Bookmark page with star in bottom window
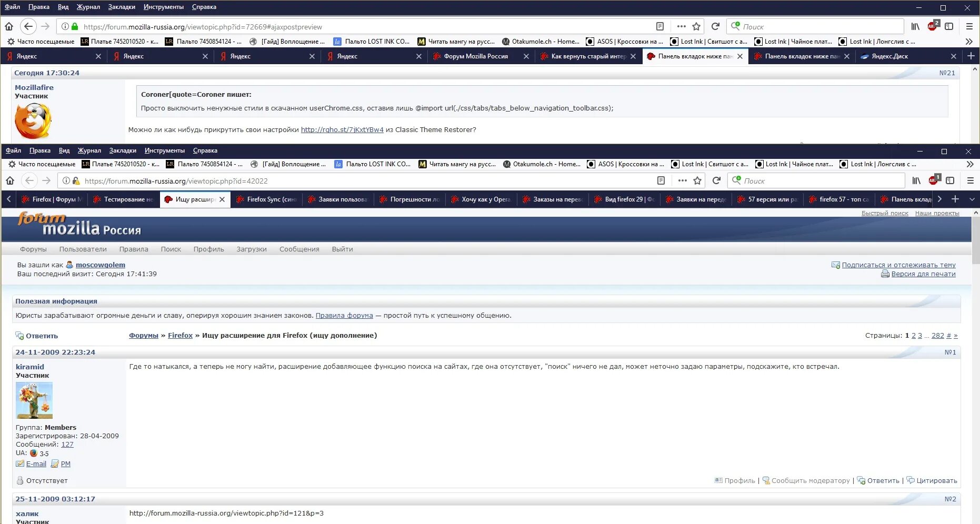 point(697,180)
